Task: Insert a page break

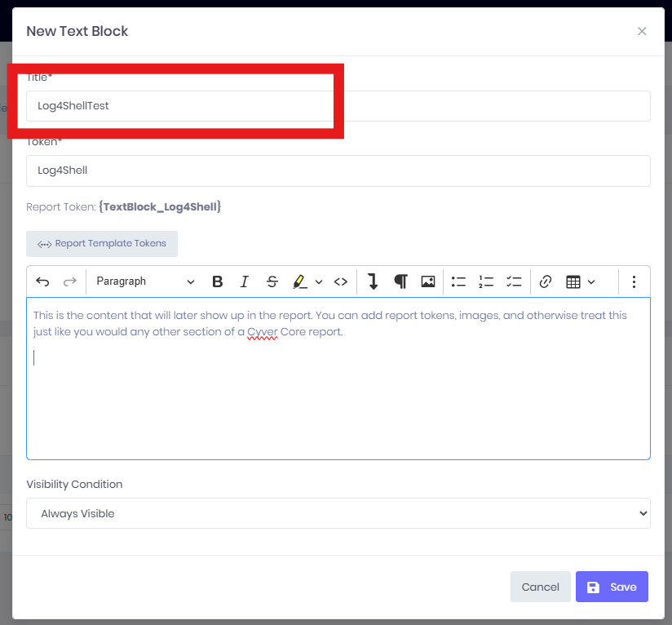Action: pos(373,281)
